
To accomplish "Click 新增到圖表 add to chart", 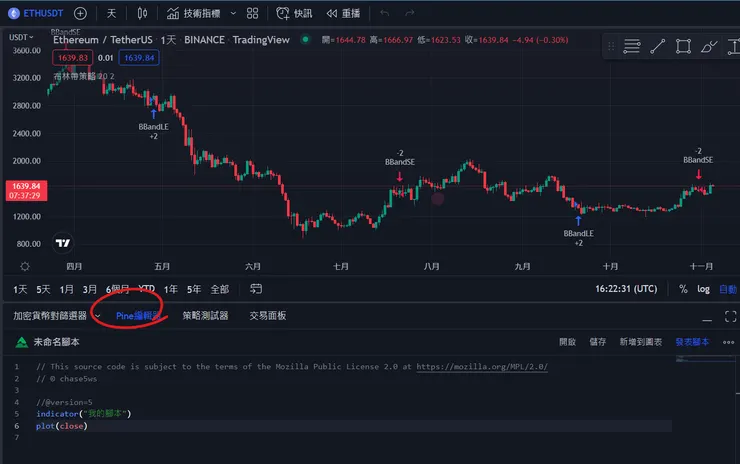I will 640,342.
